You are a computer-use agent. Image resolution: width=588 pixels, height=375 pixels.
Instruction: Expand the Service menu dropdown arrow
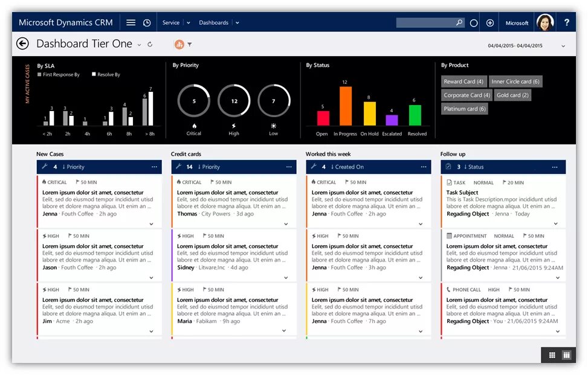pos(189,23)
